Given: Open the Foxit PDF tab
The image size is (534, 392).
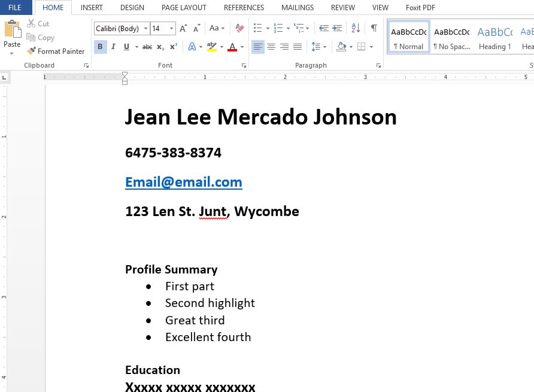Looking at the screenshot, I should 420,7.
